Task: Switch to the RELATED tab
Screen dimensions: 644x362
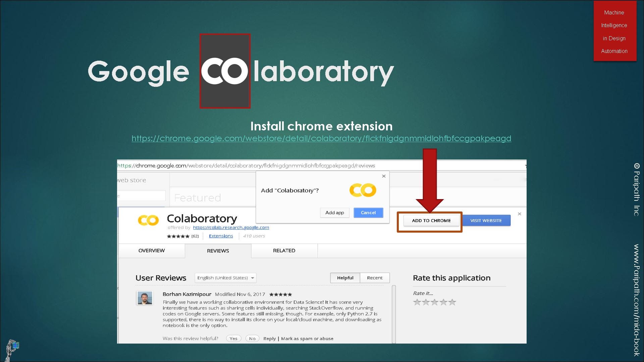Action: click(284, 250)
